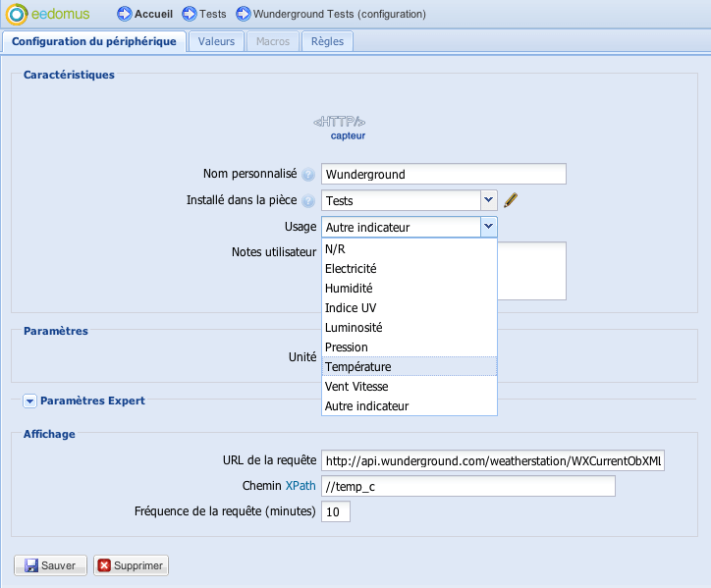Pick Autre indicateur in dropdown list

(409, 406)
